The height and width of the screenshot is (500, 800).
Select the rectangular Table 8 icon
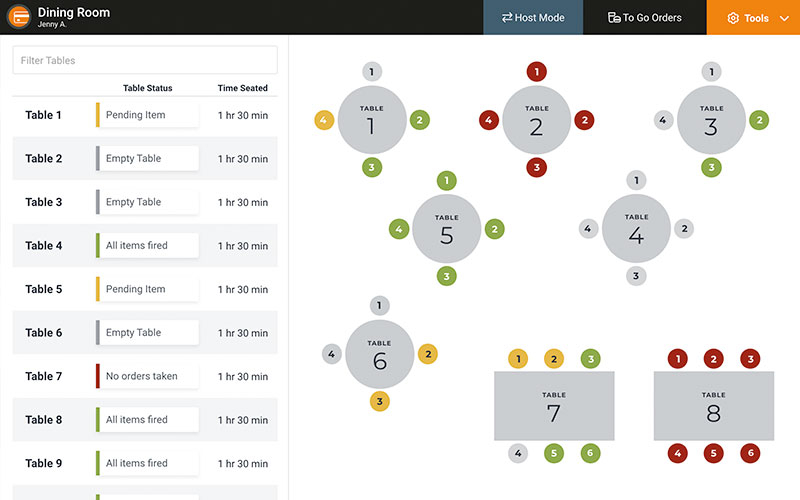pos(713,406)
